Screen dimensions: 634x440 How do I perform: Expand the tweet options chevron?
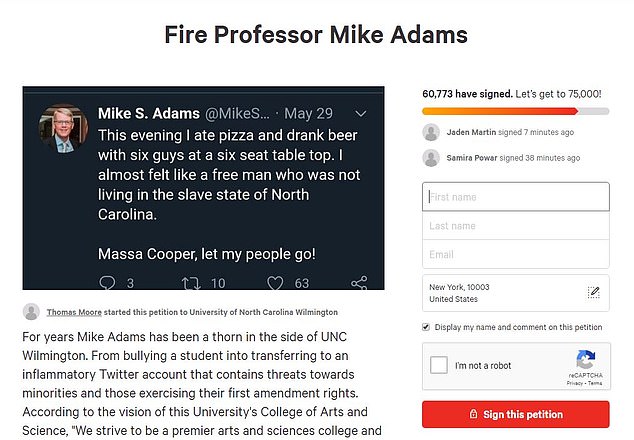[361, 113]
